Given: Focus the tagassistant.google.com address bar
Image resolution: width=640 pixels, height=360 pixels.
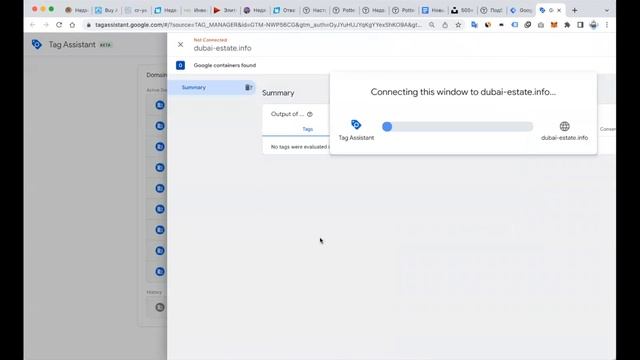Looking at the screenshot, I should click(x=258, y=25).
